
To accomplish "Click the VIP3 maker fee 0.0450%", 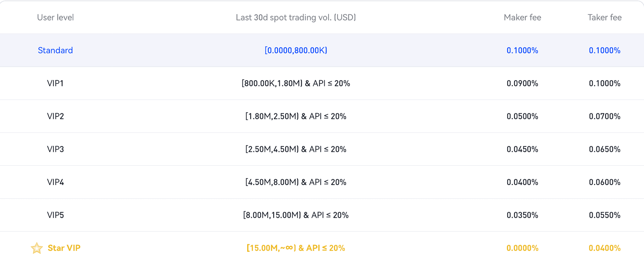I will pyautogui.click(x=522, y=149).
